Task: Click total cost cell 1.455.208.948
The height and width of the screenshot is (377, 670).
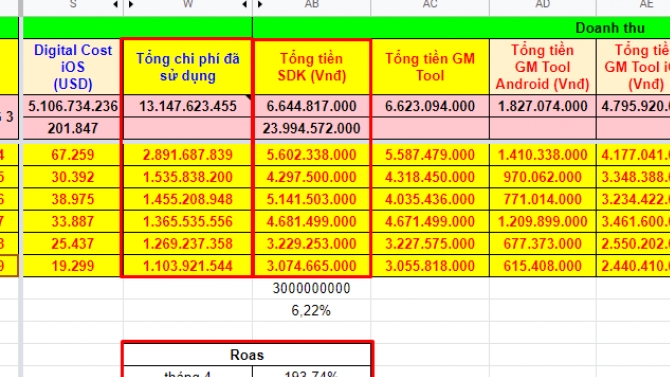Action: point(188,199)
